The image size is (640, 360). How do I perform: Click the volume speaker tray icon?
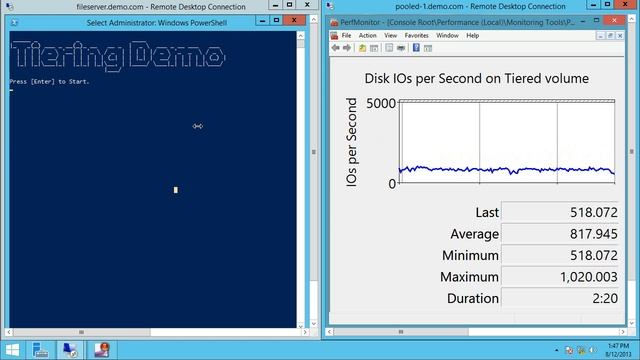[593, 351]
